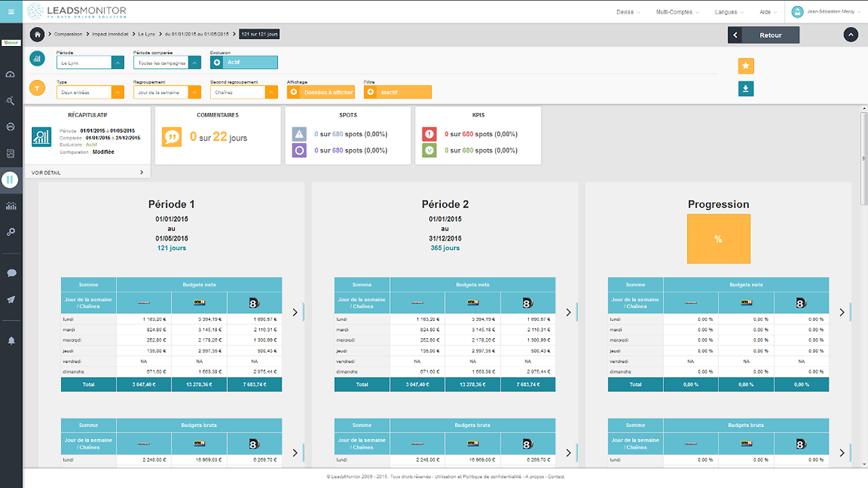Go to Le Lynx in the breadcrumb
The width and height of the screenshot is (868, 488).
point(146,34)
